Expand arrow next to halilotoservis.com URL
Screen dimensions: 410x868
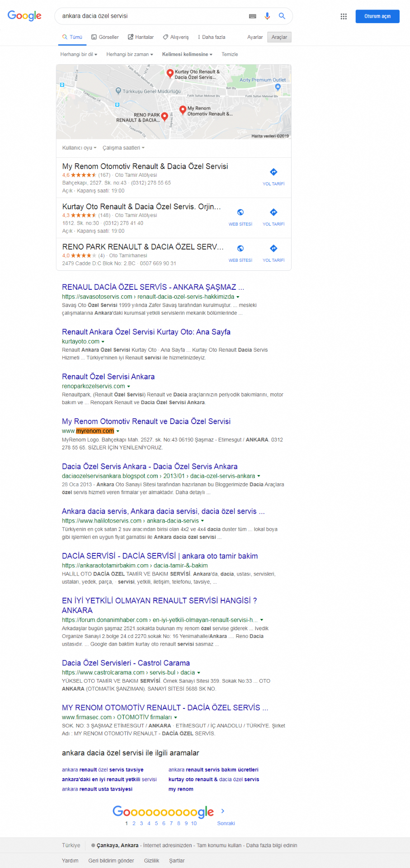click(x=203, y=521)
